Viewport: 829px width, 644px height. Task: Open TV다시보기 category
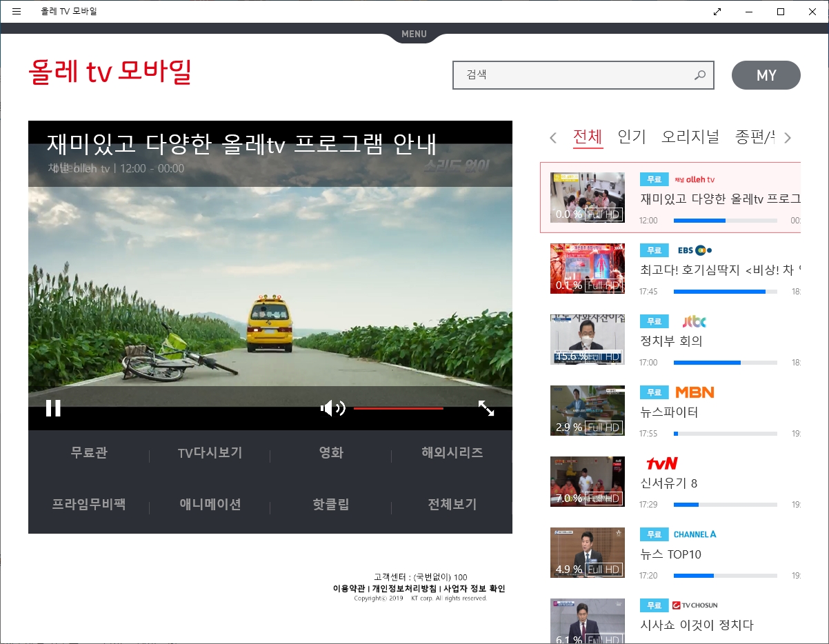coord(210,454)
